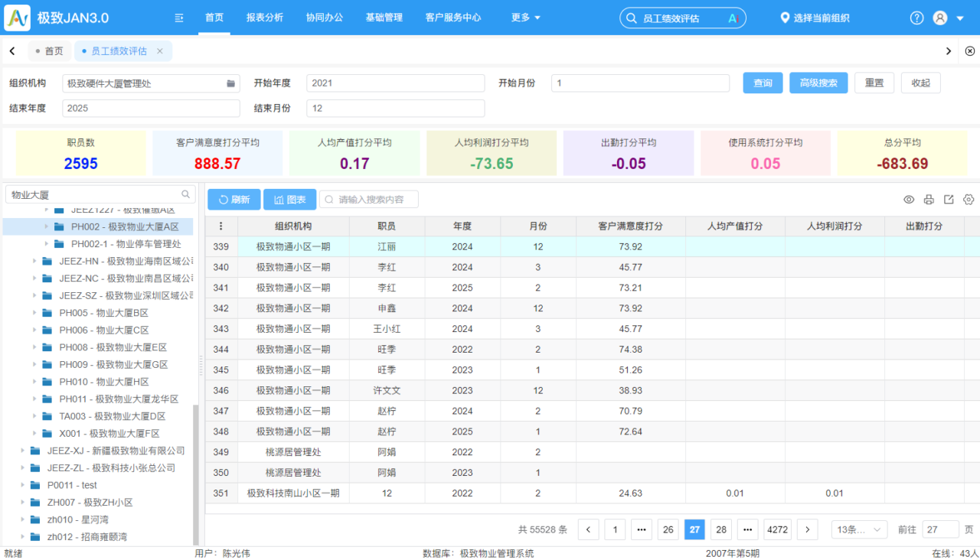
Task: Open the user account dropdown arrow
Action: coord(960,18)
